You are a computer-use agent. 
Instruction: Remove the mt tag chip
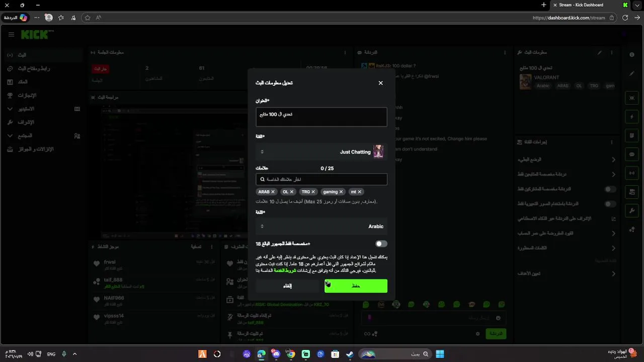(x=359, y=192)
